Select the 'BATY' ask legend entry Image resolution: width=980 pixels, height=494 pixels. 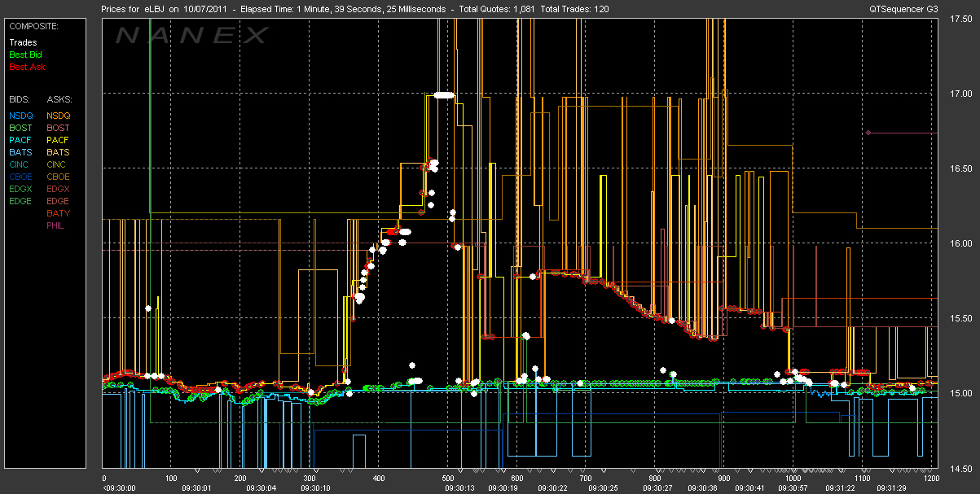(x=59, y=213)
